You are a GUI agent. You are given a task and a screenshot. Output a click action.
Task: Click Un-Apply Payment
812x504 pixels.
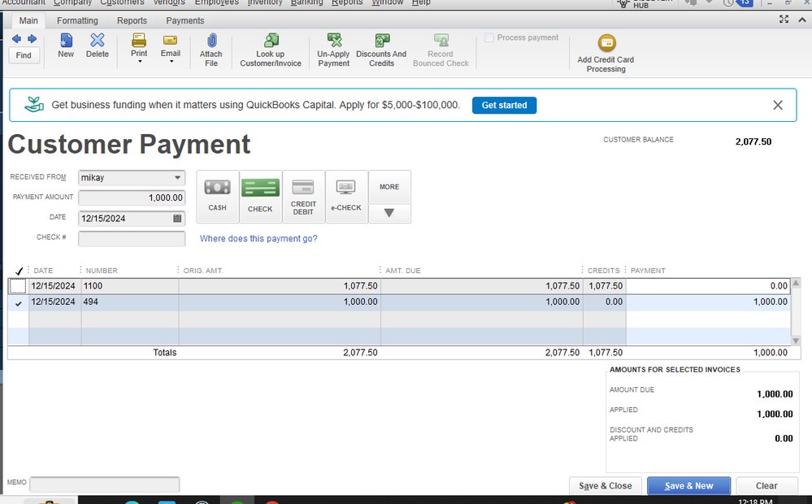(333, 50)
